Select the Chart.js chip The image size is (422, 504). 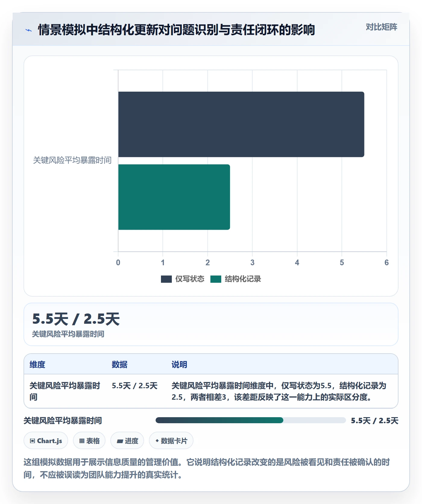click(x=46, y=441)
